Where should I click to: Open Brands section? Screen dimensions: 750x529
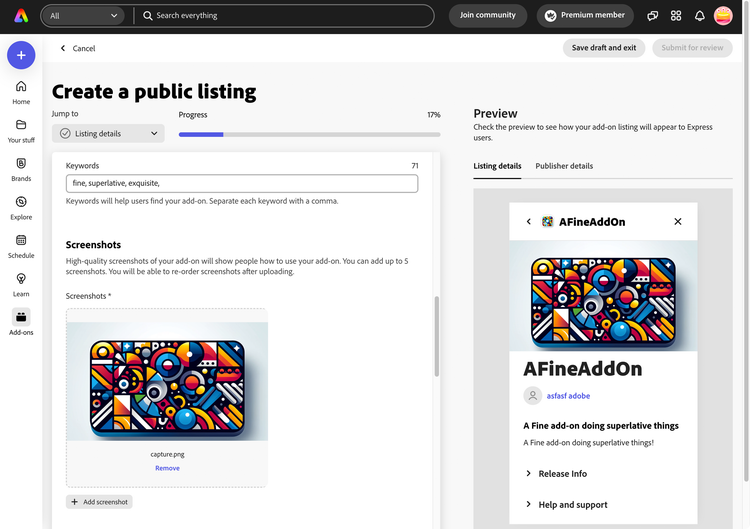pyautogui.click(x=21, y=169)
